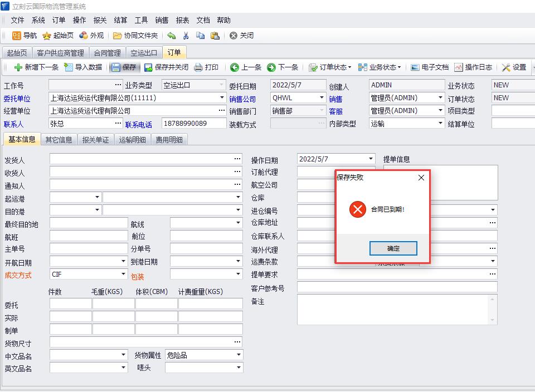Click the 导航 navigation toolbar icon
This screenshot has height=392, width=535.
point(17,36)
